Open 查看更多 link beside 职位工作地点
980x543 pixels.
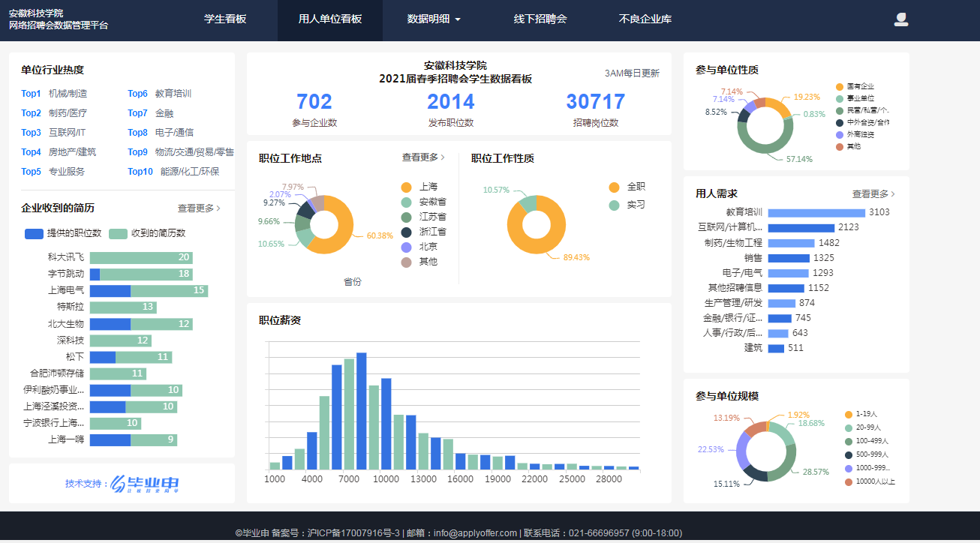423,157
